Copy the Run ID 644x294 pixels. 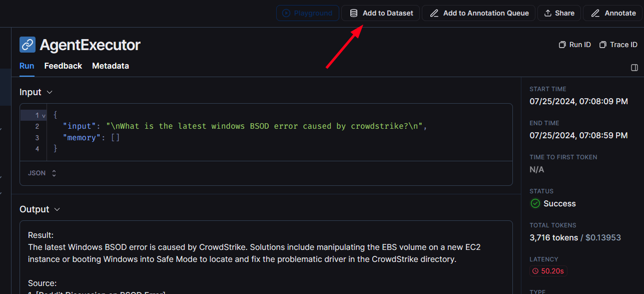(x=575, y=45)
